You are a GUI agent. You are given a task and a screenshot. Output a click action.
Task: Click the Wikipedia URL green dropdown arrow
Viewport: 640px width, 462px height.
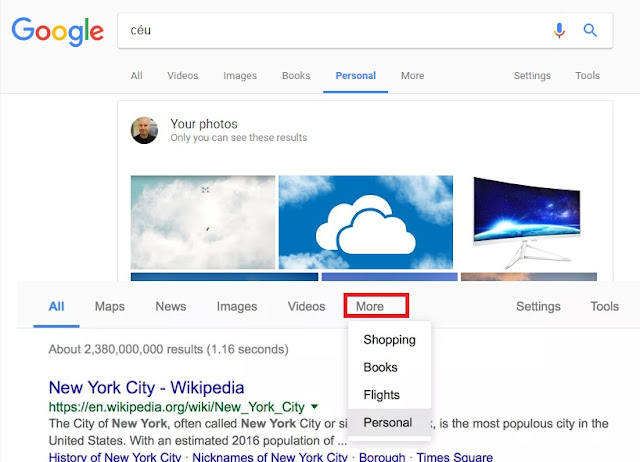tap(314, 406)
